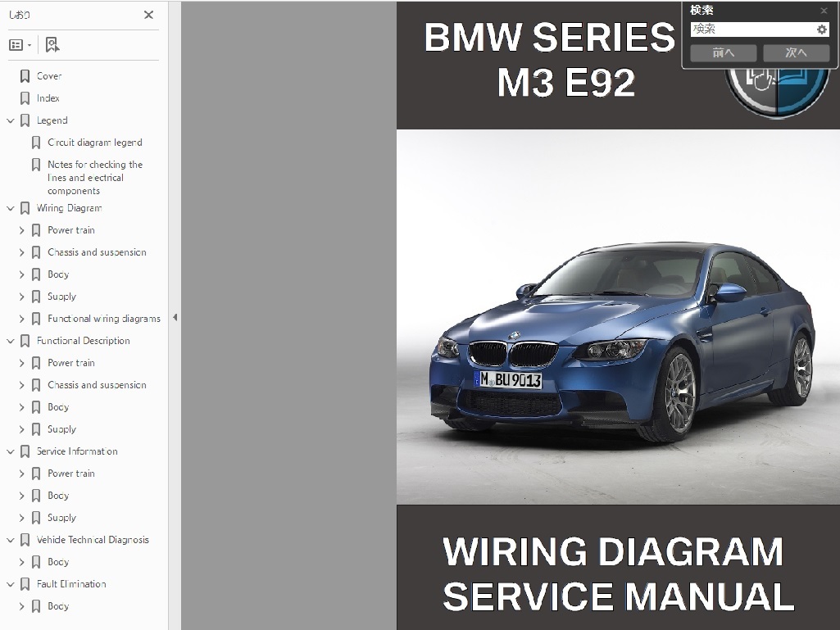Open the Cover bookmark
The width and height of the screenshot is (840, 630).
coord(49,76)
